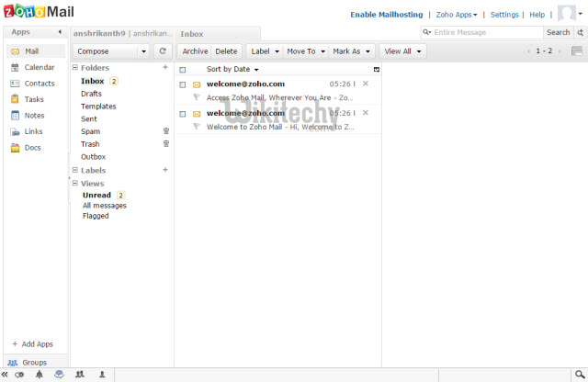Select the Outbox folder
588x382 pixels.
point(93,157)
